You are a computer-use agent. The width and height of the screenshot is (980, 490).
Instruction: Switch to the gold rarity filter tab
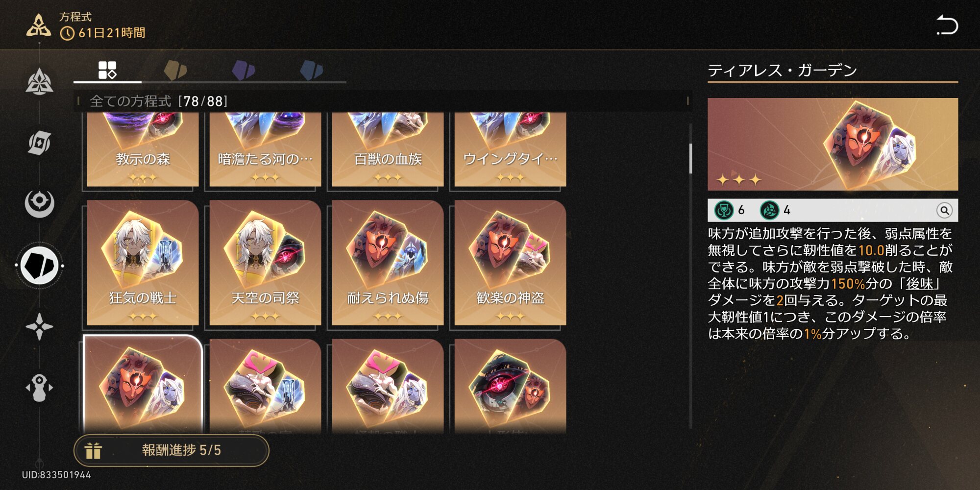pyautogui.click(x=175, y=70)
